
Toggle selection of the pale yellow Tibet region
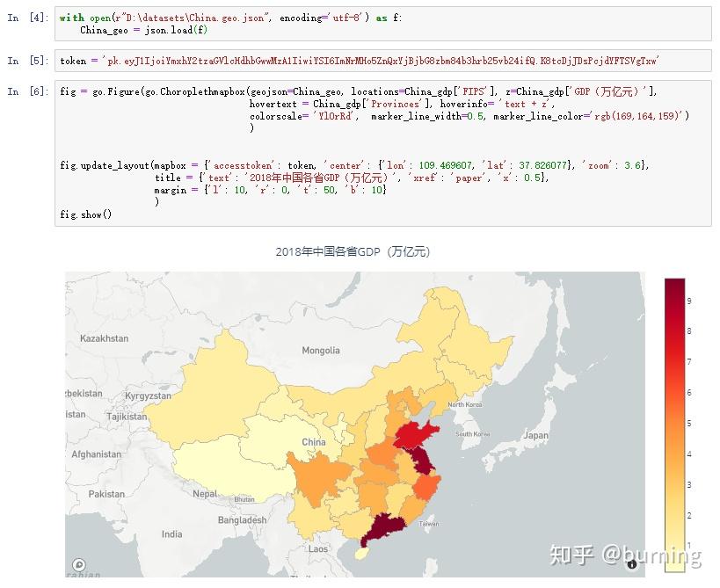(229, 466)
